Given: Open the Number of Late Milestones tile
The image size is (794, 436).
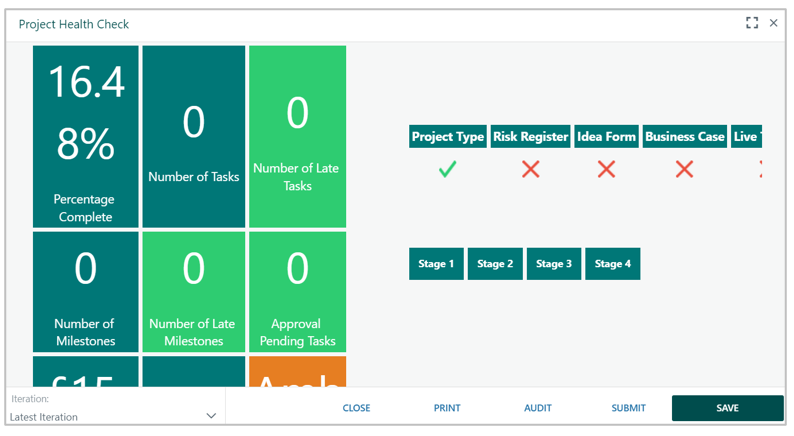Looking at the screenshot, I should tap(193, 292).
